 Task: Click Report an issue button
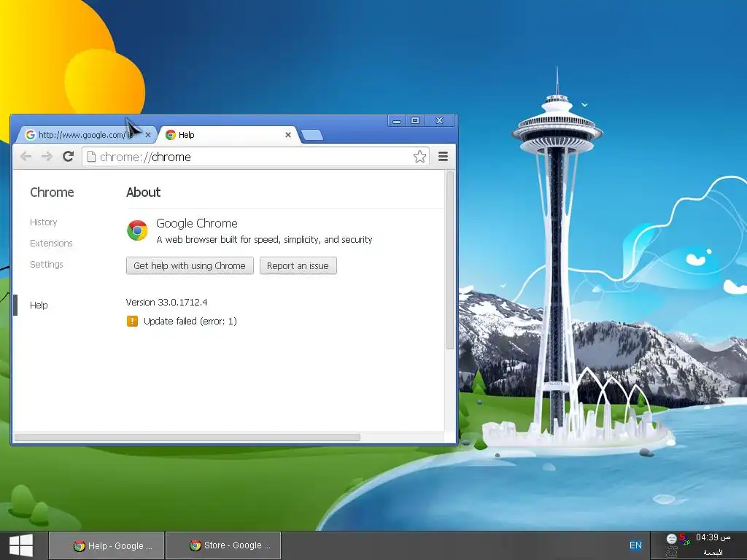pyautogui.click(x=298, y=265)
